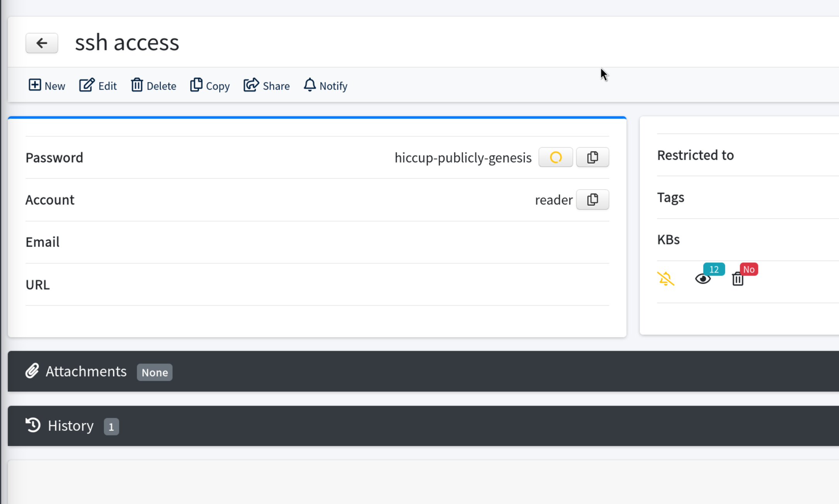This screenshot has width=839, height=504.
Task: Toggle the muted notification bell icon
Action: click(x=665, y=279)
